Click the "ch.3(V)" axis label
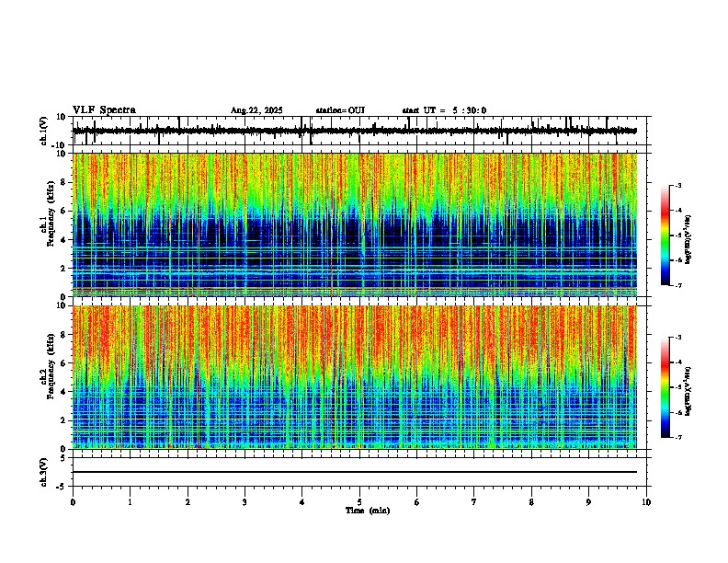The width and height of the screenshot is (728, 563). (x=44, y=473)
